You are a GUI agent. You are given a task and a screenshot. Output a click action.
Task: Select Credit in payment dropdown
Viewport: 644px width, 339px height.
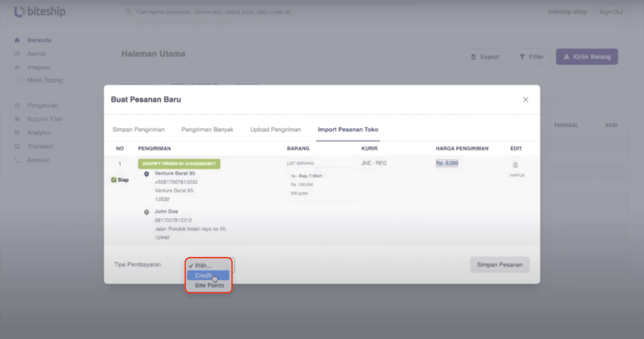[x=208, y=275]
